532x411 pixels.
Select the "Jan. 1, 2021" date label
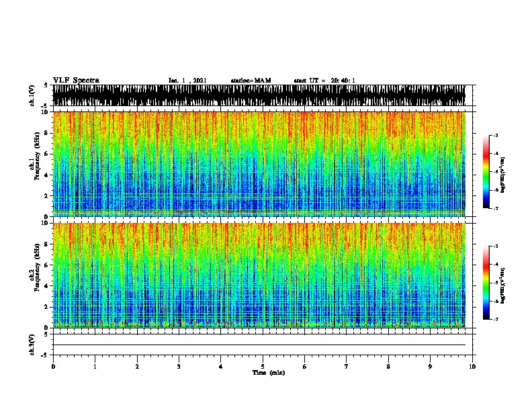187,81
